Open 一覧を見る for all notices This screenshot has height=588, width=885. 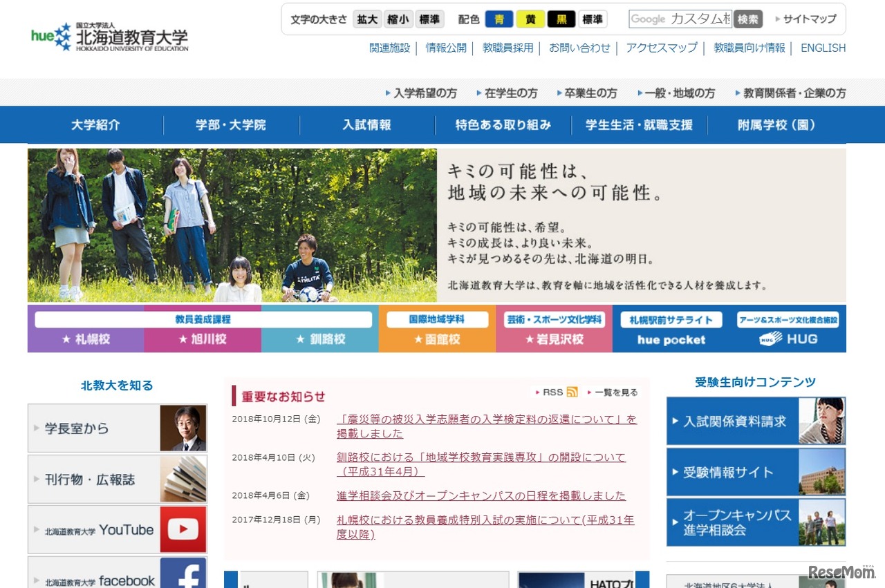pos(612,392)
